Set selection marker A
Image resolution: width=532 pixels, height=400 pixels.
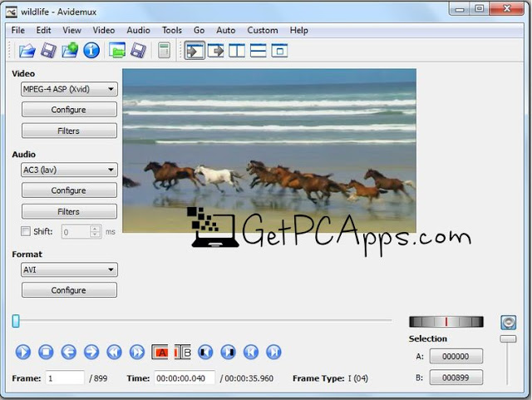160,352
